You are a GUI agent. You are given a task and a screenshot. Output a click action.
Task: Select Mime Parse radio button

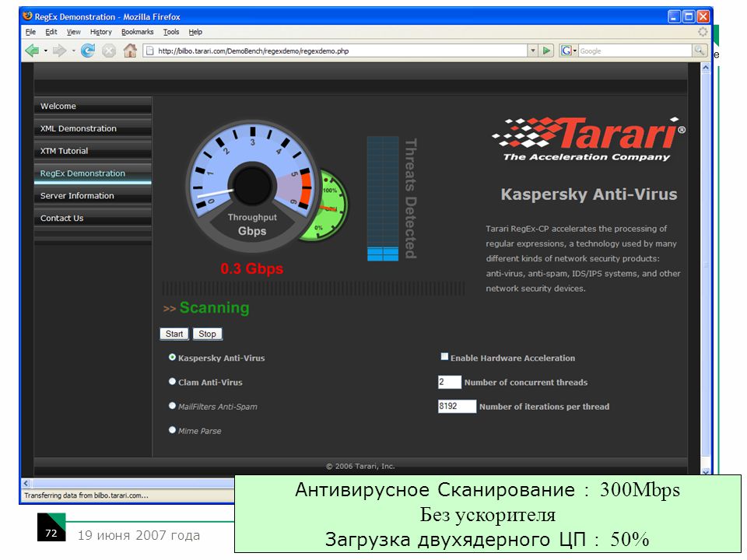(172, 430)
